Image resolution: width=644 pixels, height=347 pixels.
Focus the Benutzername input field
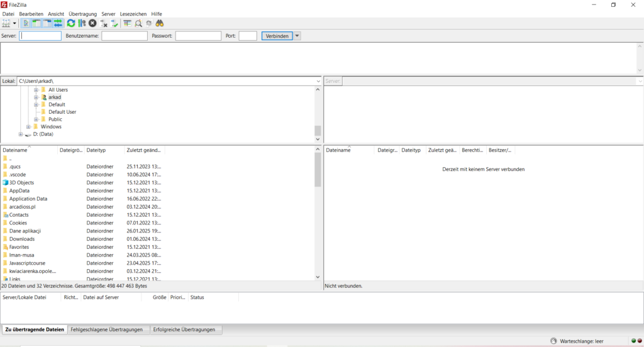pyautogui.click(x=125, y=36)
